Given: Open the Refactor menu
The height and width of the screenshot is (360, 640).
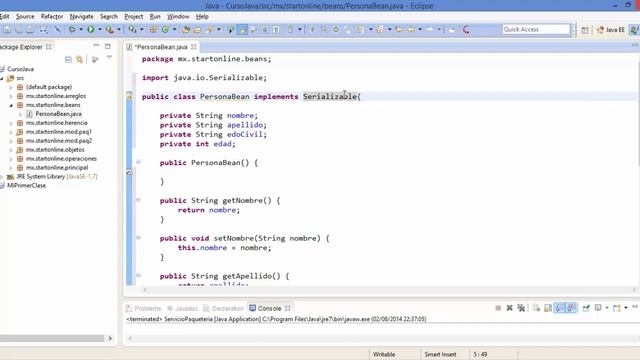Looking at the screenshot, I should [x=52, y=16].
